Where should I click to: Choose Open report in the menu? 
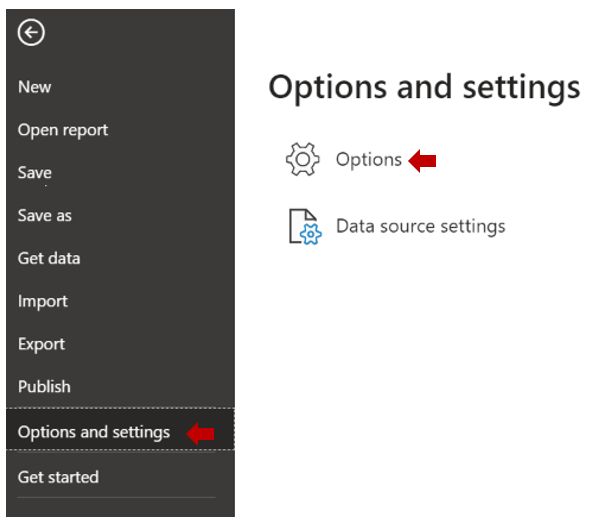click(x=63, y=130)
